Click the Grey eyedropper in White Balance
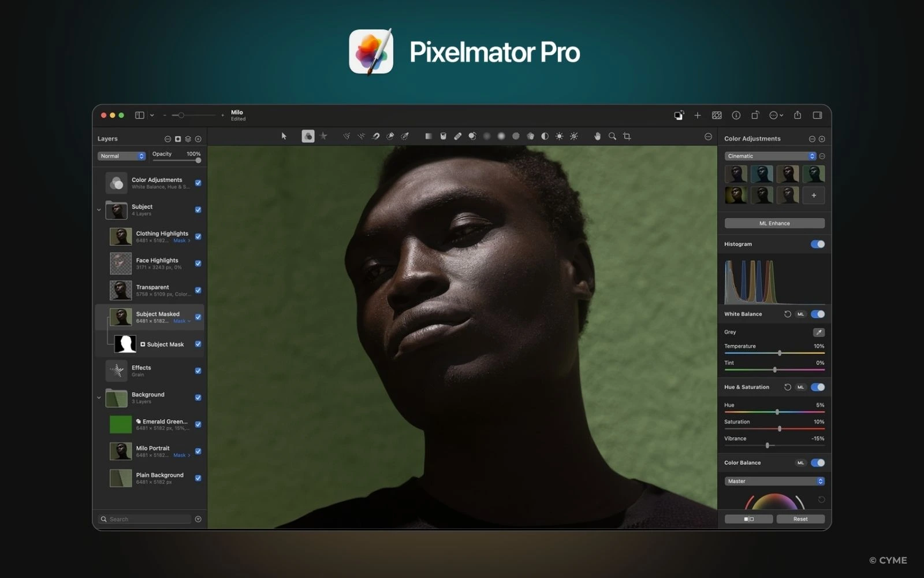Image resolution: width=924 pixels, height=578 pixels. [x=818, y=332]
